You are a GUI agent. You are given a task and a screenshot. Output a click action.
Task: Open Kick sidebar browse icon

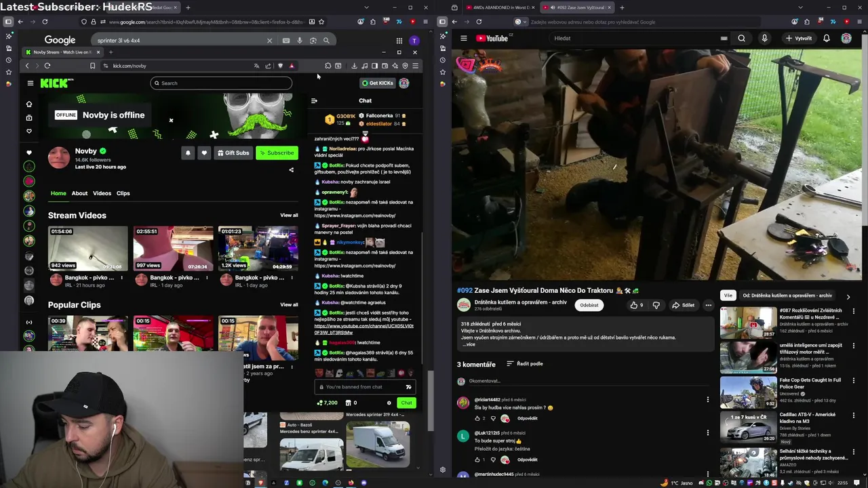[28, 117]
